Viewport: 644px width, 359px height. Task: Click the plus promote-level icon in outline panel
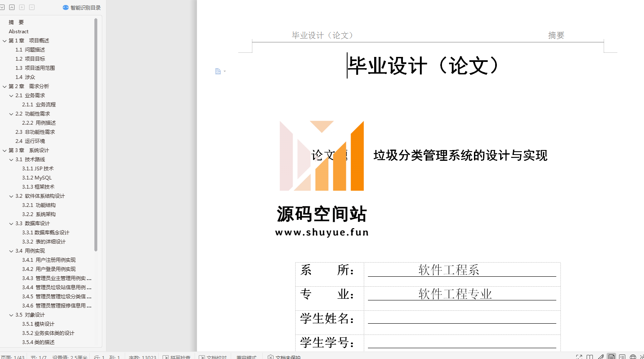22,7
